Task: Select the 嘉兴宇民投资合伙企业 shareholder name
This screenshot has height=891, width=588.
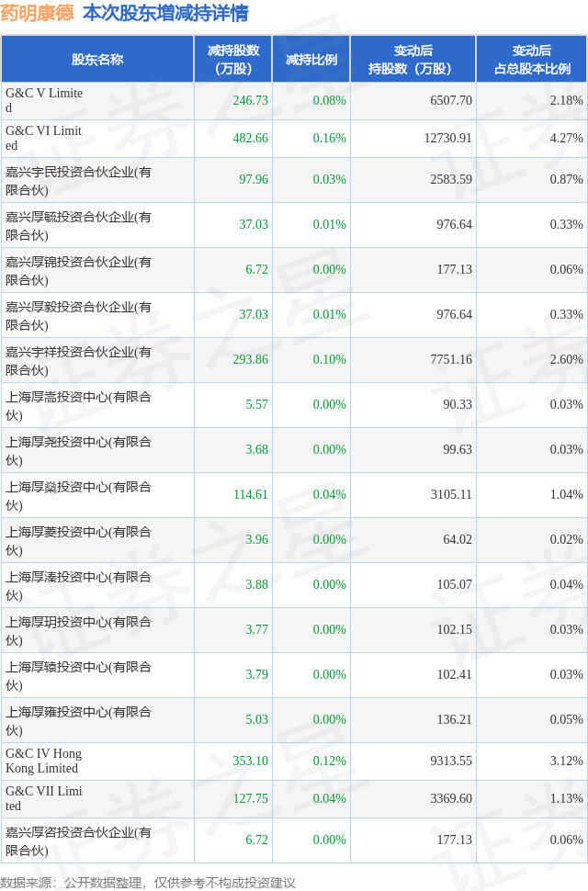Action: pos(78,181)
